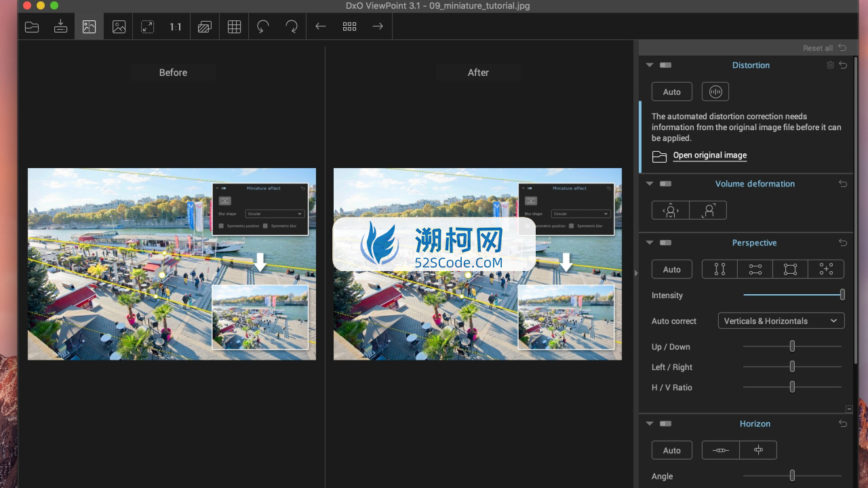The width and height of the screenshot is (868, 488).
Task: Click the Before image preview
Action: [172, 264]
